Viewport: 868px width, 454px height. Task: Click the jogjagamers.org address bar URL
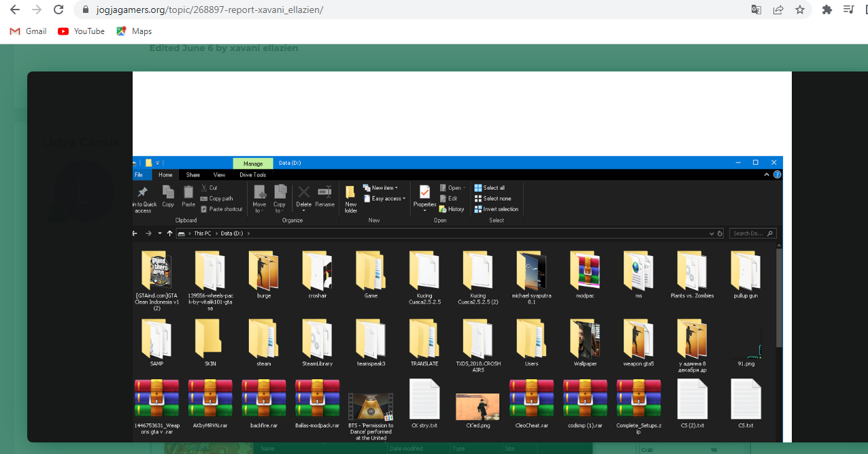point(209,10)
